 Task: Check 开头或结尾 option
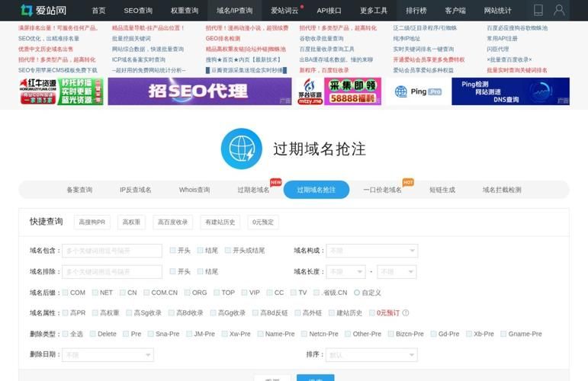coord(227,250)
